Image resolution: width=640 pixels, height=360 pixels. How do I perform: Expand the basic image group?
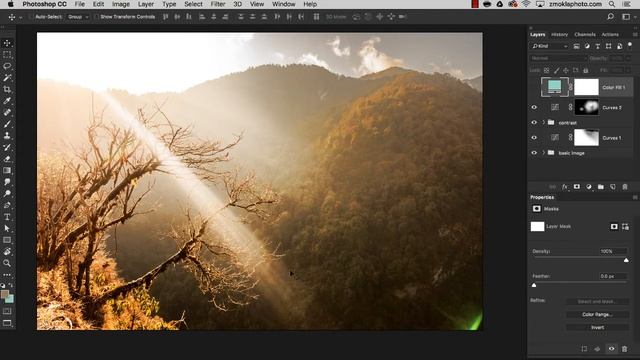coord(543,153)
